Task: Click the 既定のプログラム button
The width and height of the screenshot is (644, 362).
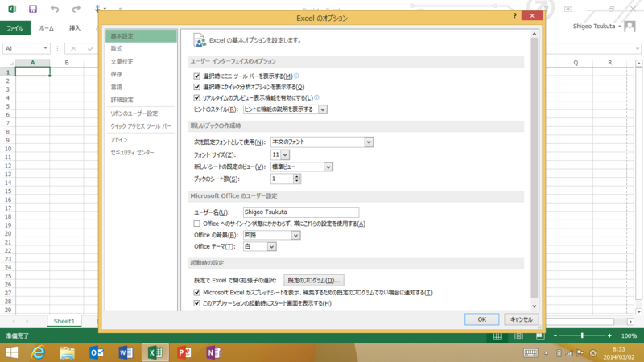Action: point(314,280)
